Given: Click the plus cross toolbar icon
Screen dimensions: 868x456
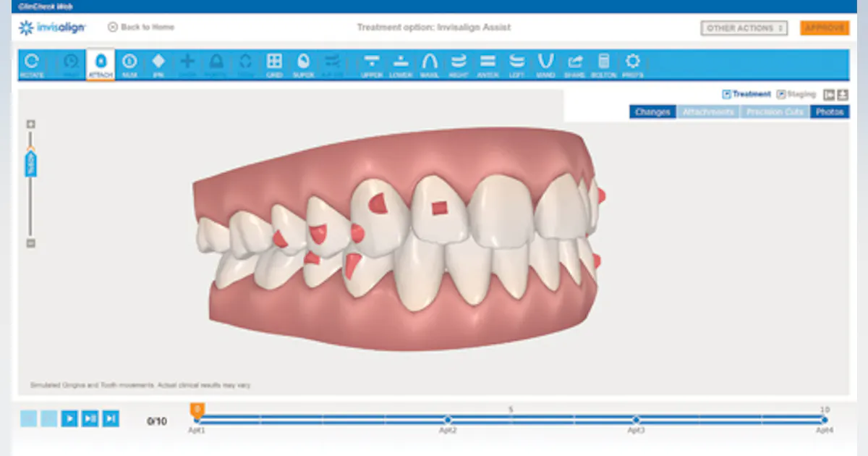Looking at the screenshot, I should click(187, 64).
